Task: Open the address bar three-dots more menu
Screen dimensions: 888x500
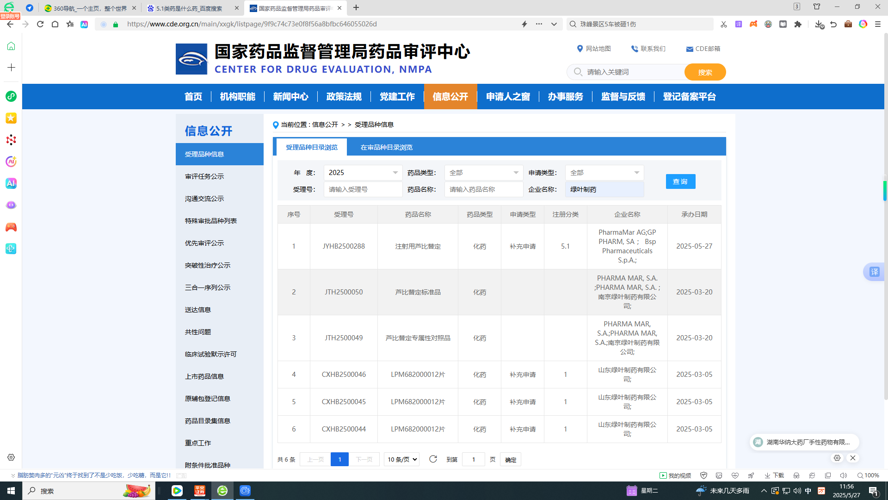Action: 539,24
